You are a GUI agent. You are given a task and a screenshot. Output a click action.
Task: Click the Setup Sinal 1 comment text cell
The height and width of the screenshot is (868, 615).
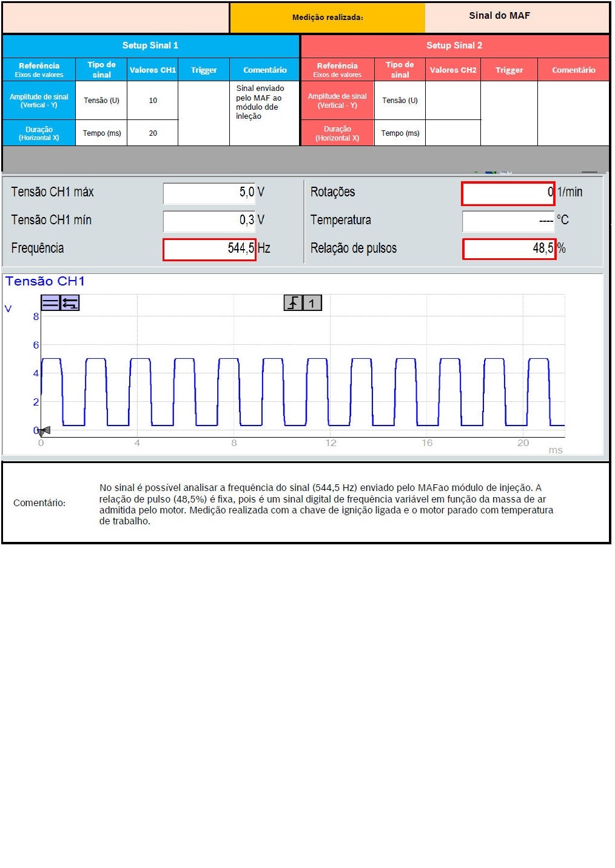(x=264, y=113)
